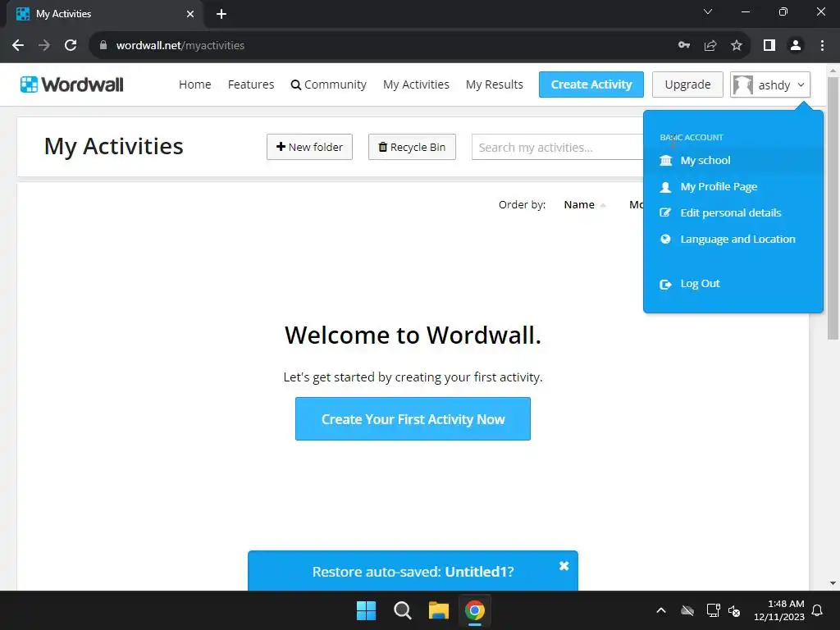Open the Recycle Bin

pyautogui.click(x=412, y=147)
